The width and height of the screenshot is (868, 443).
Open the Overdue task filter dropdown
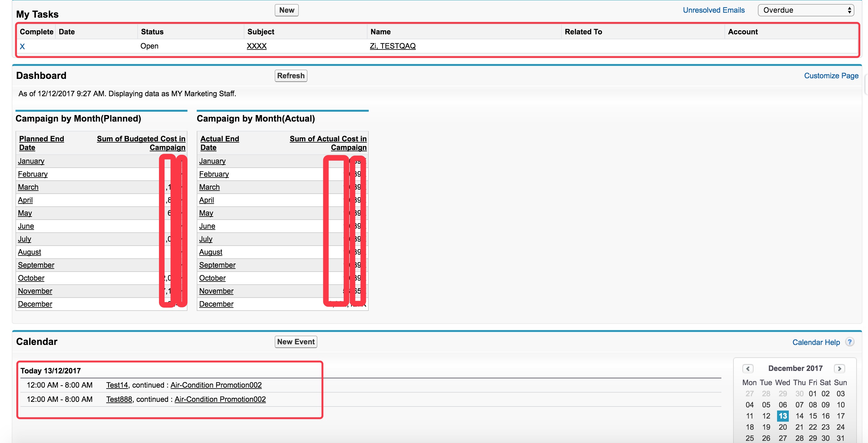(806, 10)
